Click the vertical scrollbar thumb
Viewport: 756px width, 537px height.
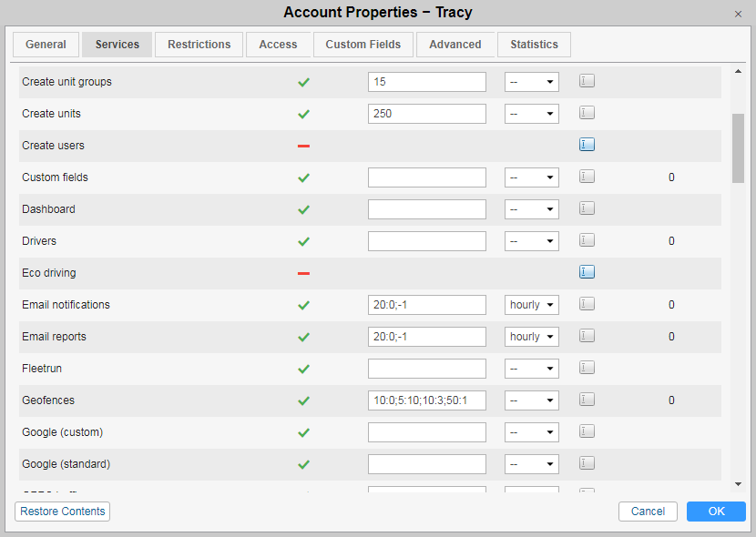738,148
